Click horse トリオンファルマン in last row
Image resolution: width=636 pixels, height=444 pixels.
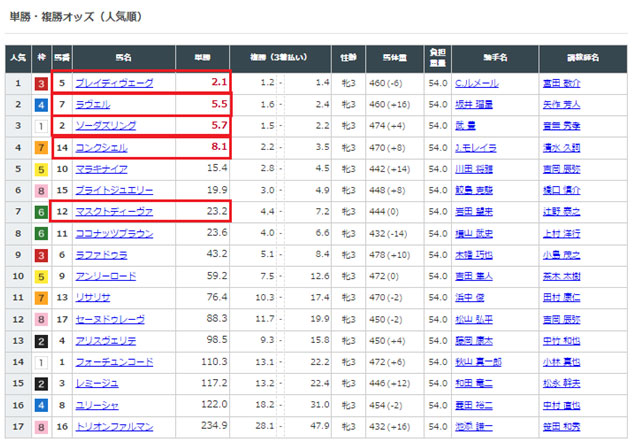pos(112,425)
